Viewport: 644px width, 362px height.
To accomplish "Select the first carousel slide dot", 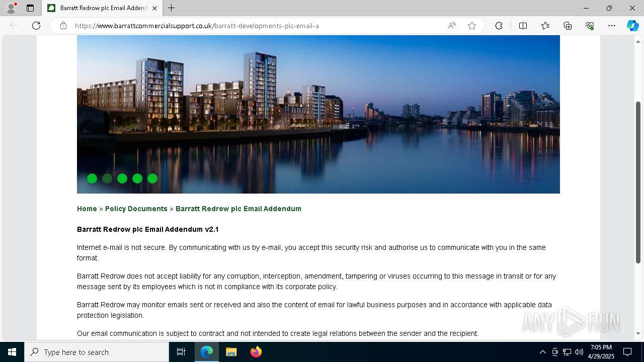I will [x=92, y=178].
